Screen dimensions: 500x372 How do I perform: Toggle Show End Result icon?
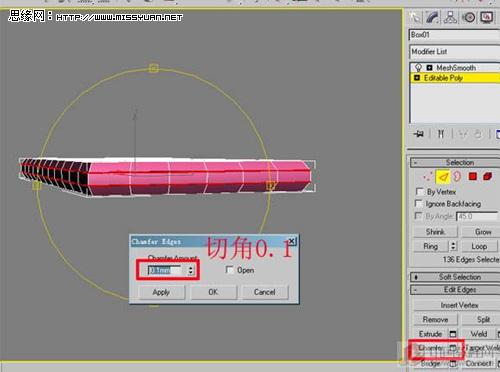point(441,134)
